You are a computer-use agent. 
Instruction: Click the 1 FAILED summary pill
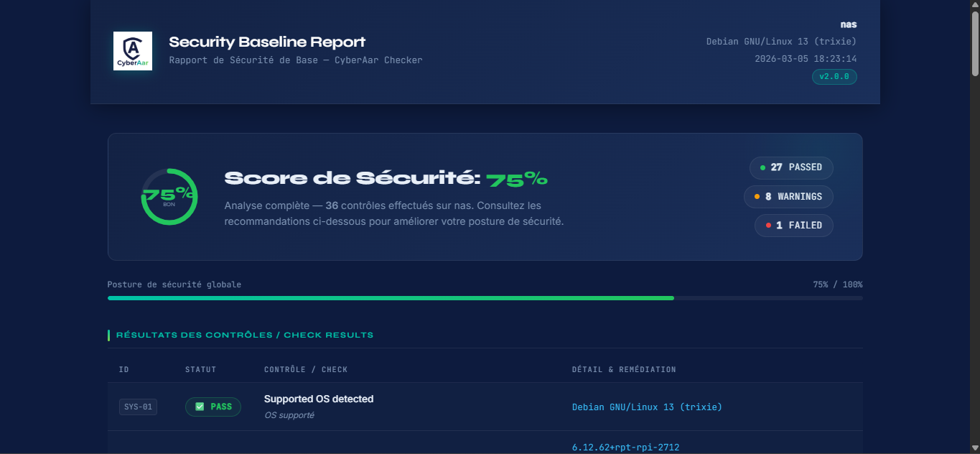[x=793, y=226]
